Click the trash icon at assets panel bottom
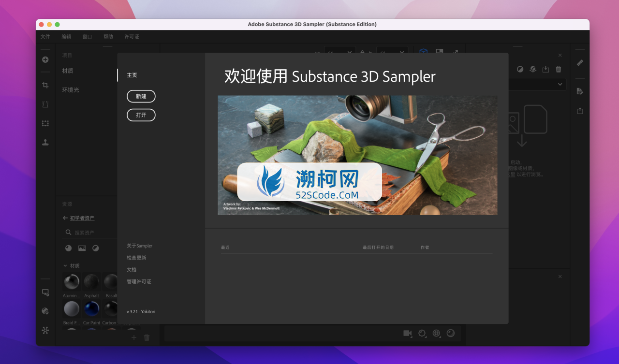619x364 pixels. point(147,337)
